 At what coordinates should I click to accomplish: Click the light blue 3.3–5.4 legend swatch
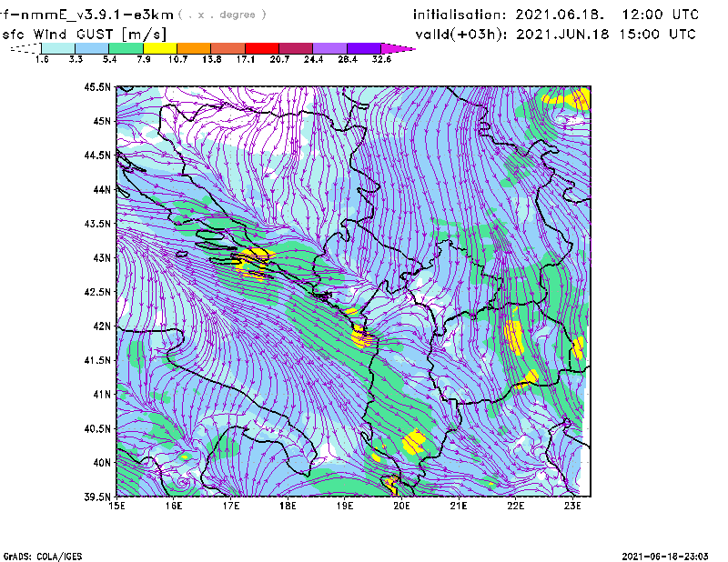pyautogui.click(x=92, y=48)
